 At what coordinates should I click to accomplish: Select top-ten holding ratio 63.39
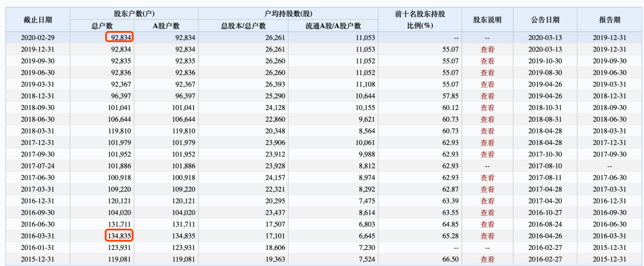coord(451,201)
